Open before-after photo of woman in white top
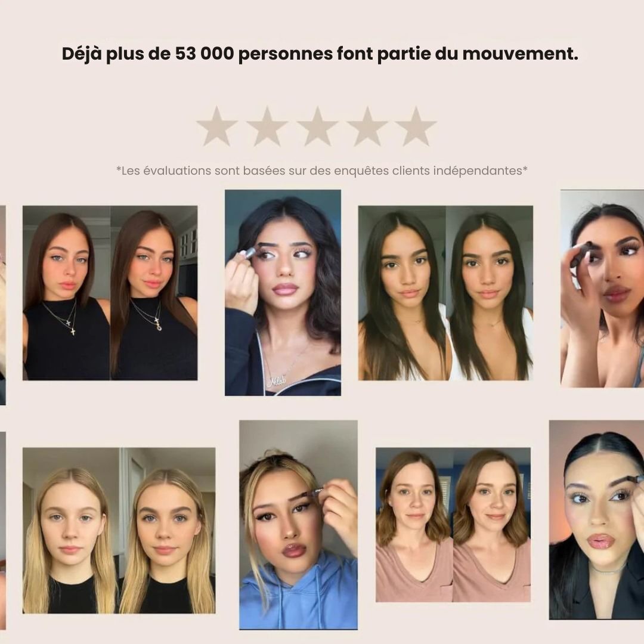Image resolution: width=644 pixels, height=644 pixels. [x=445, y=293]
